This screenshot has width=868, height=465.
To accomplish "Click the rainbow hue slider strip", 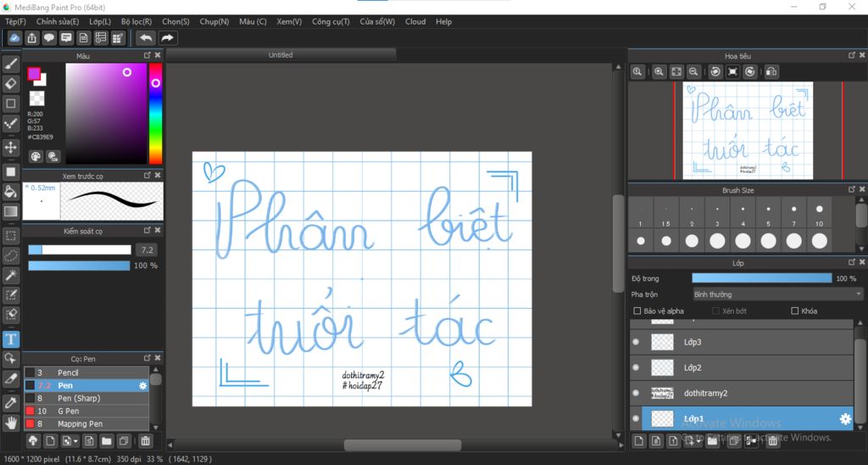I will click(156, 114).
